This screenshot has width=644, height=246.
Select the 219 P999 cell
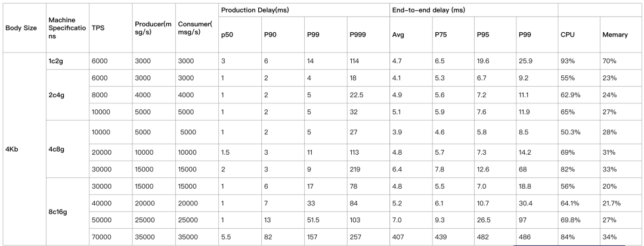point(368,169)
